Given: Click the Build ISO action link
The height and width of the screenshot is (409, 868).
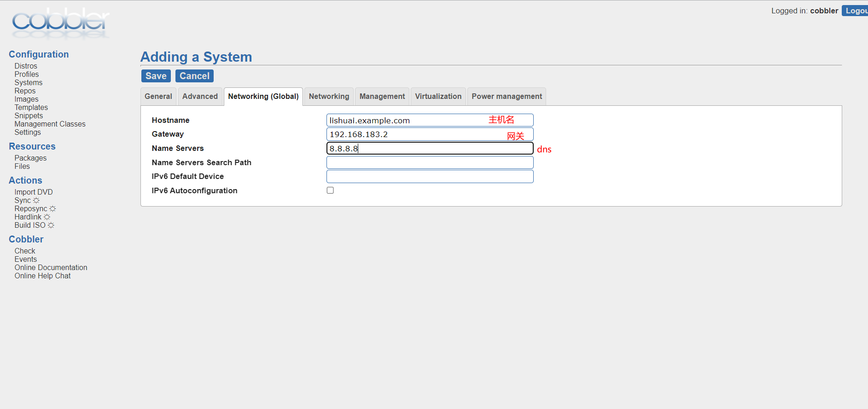Looking at the screenshot, I should pos(30,225).
